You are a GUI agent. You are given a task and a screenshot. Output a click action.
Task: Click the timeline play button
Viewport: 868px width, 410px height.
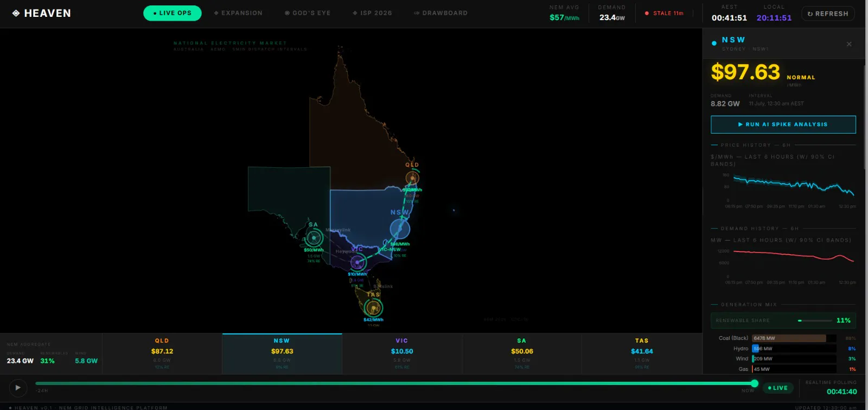(x=18, y=388)
